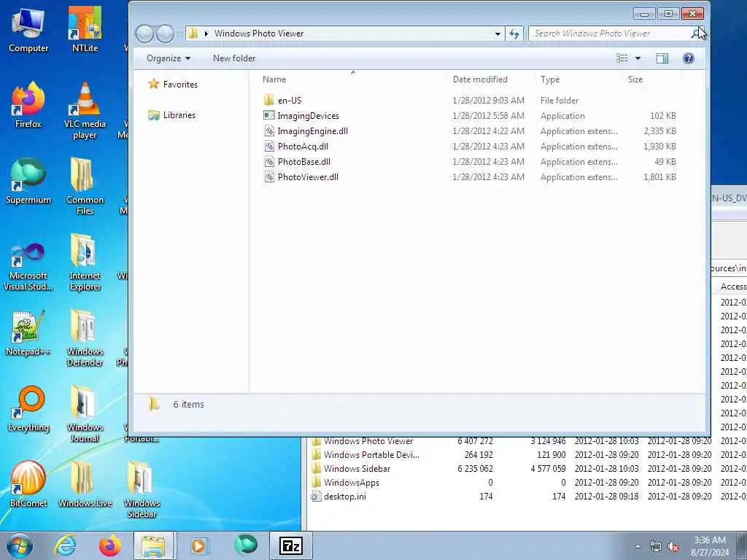Select the PhotoViewer.dll file

click(469, 176)
